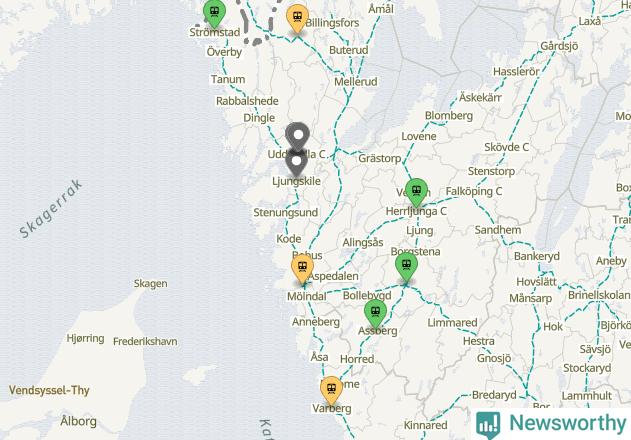Click the Ålborg city label
Image resolution: width=631 pixels, height=440 pixels.
click(x=78, y=421)
